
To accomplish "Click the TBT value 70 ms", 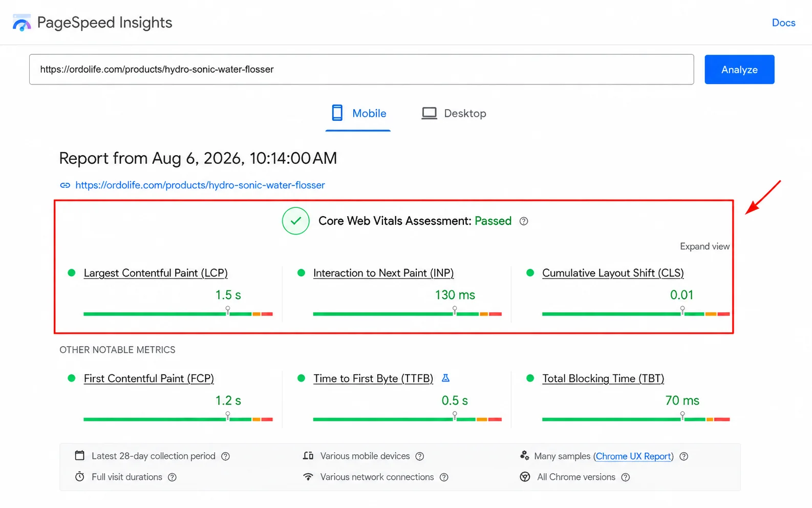I will tap(682, 400).
